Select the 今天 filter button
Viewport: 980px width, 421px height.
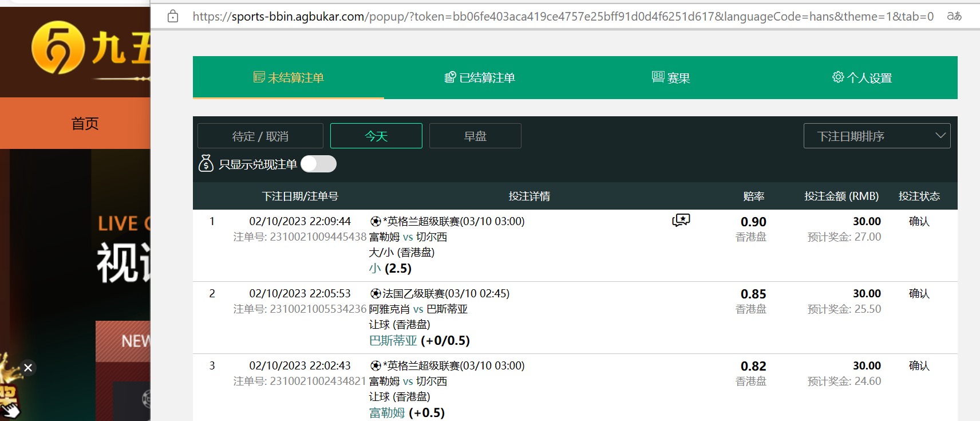pyautogui.click(x=376, y=136)
